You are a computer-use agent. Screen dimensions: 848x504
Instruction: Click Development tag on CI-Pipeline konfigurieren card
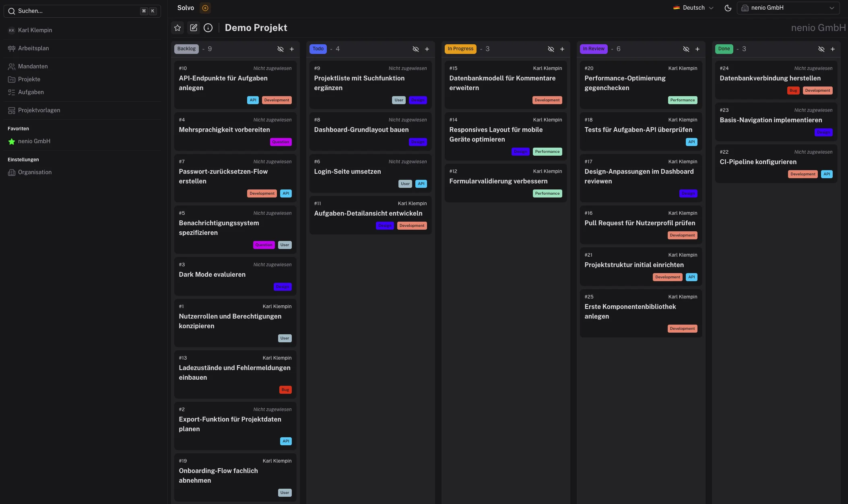[803, 174]
